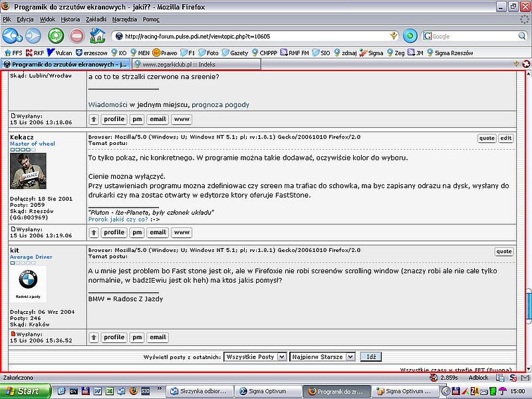This screenshot has width=532, height=399.
Task: Click the Forward navigation arrow
Action: click(32, 36)
